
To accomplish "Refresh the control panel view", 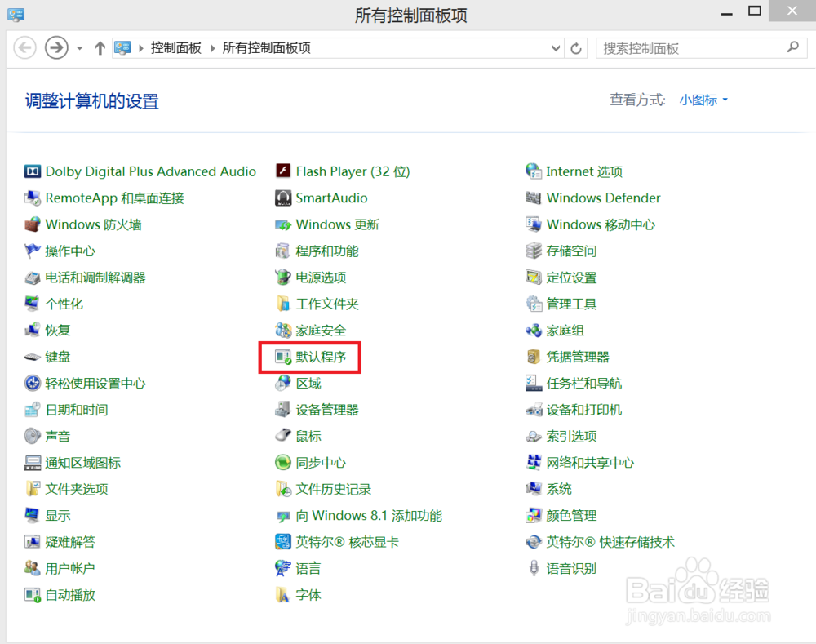I will coord(576,48).
